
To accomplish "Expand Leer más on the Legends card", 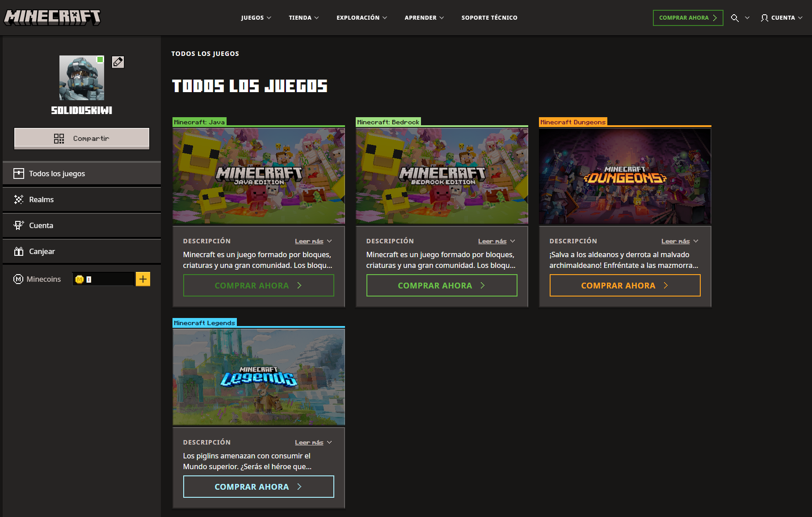I will point(313,442).
